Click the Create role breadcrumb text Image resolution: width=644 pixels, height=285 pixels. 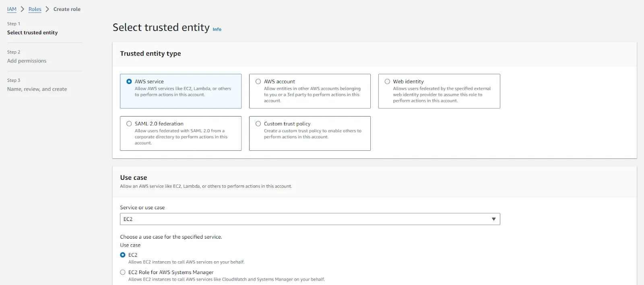tap(67, 9)
